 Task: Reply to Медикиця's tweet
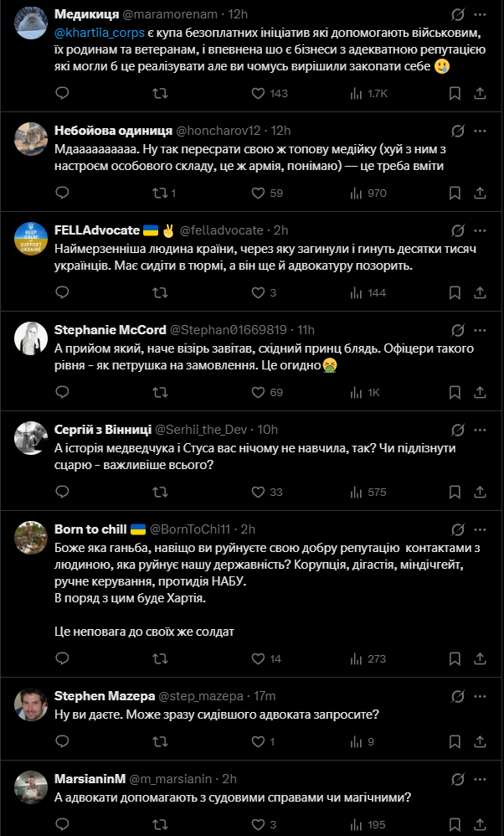tap(62, 93)
